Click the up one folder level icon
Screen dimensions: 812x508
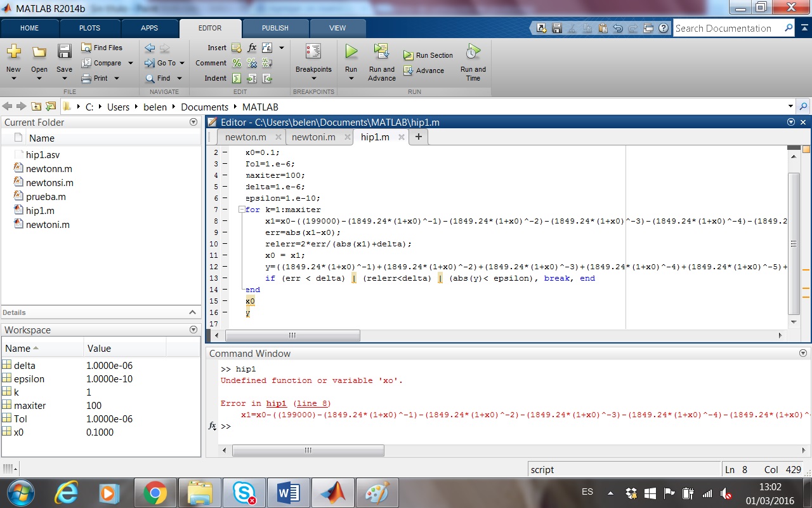coord(36,107)
